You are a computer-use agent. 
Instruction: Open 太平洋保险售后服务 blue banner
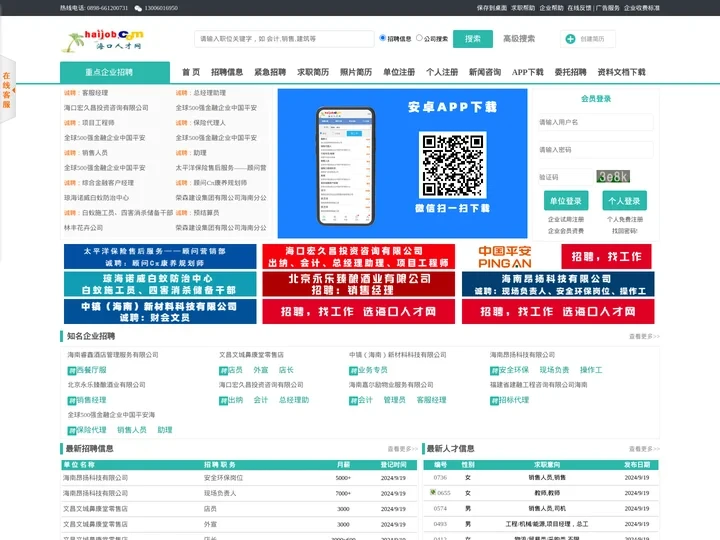click(160, 257)
